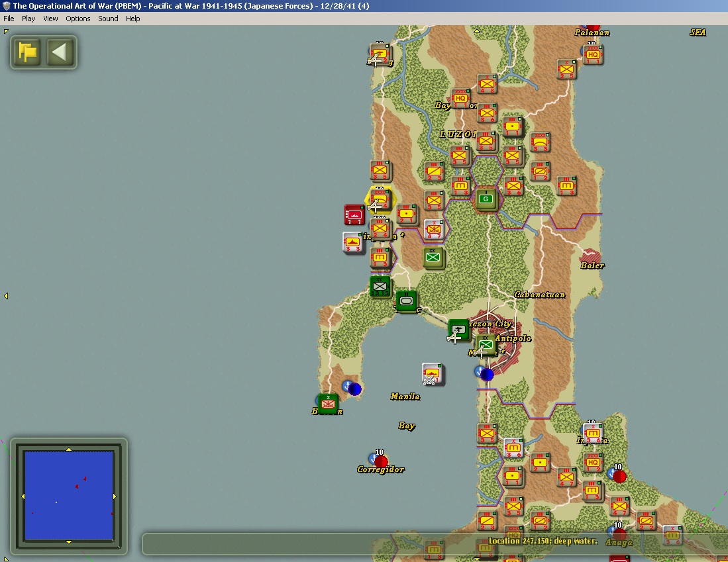Click the 'Location 247,150: deep water.' status text
This screenshot has width=728, height=562.
(543, 541)
